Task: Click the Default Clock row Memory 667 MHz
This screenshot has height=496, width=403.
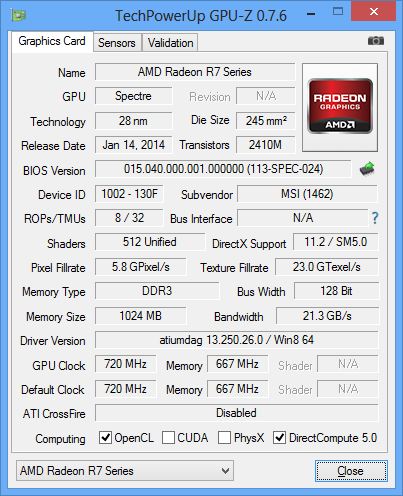Action: point(237,389)
